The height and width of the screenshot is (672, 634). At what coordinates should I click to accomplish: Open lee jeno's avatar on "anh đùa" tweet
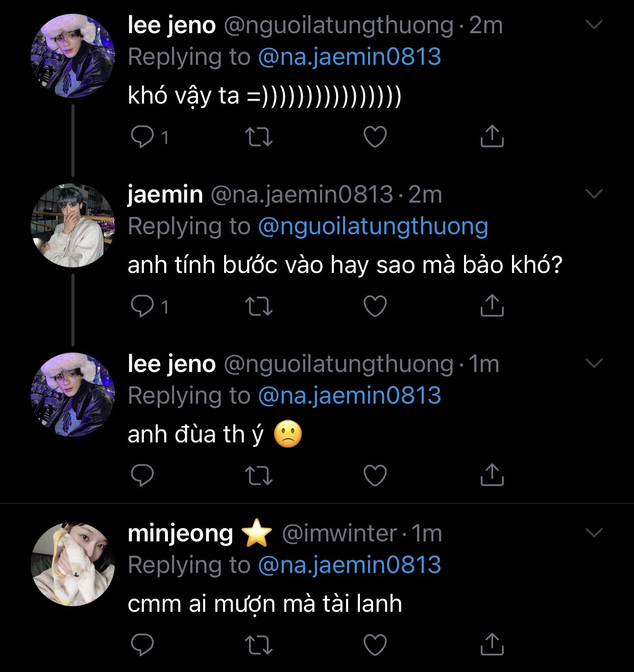click(73, 394)
